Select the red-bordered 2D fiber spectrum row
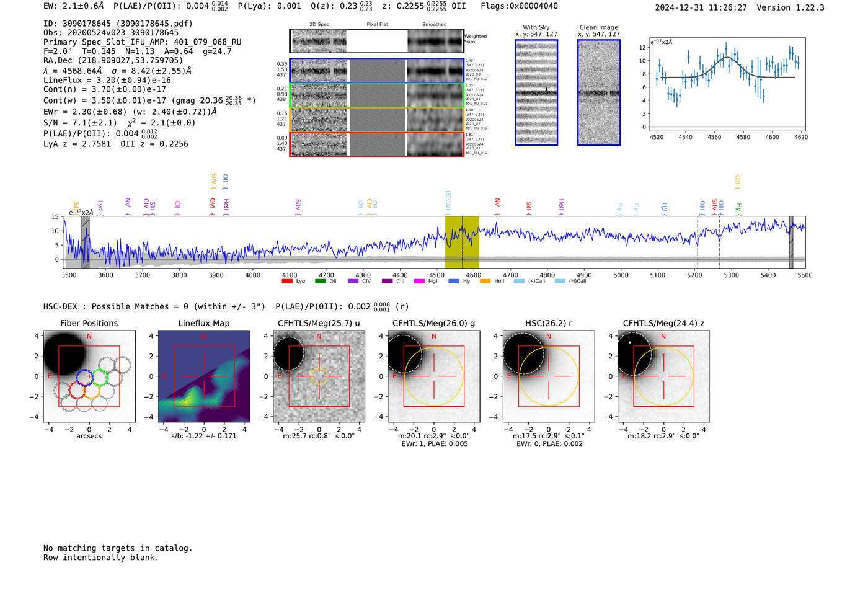Screen dimensions: 868x591 coord(376,144)
